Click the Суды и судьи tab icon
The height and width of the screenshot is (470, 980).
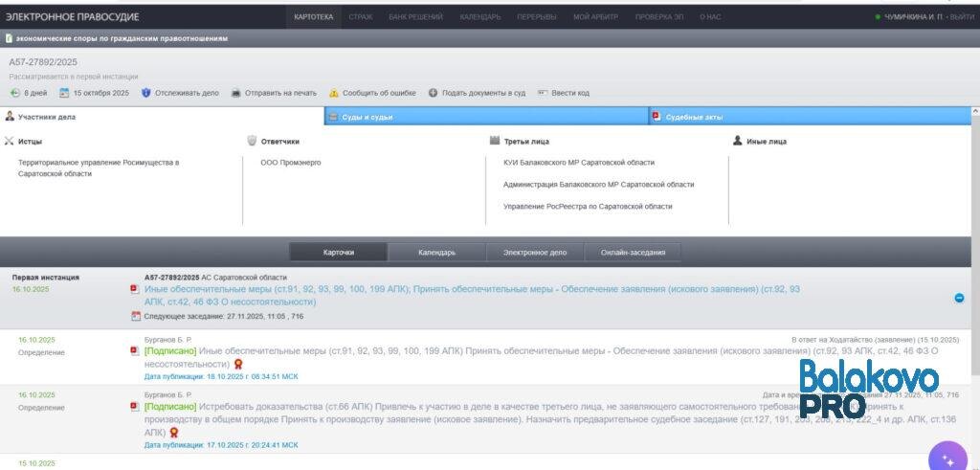click(x=333, y=116)
